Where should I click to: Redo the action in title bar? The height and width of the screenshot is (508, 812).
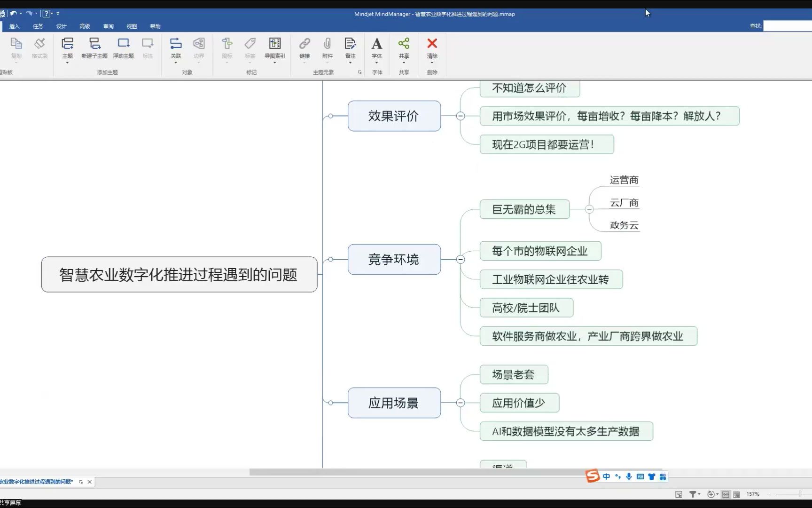(29, 13)
